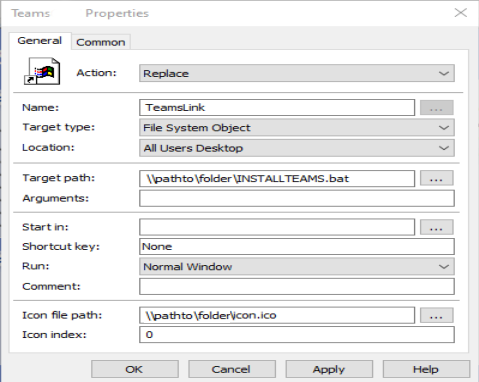Click the Start in input field
This screenshot has height=382, width=479.
pyautogui.click(x=277, y=227)
